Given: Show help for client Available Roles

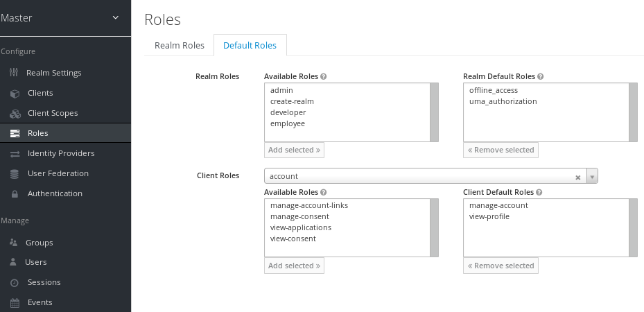Looking at the screenshot, I should click(x=323, y=192).
